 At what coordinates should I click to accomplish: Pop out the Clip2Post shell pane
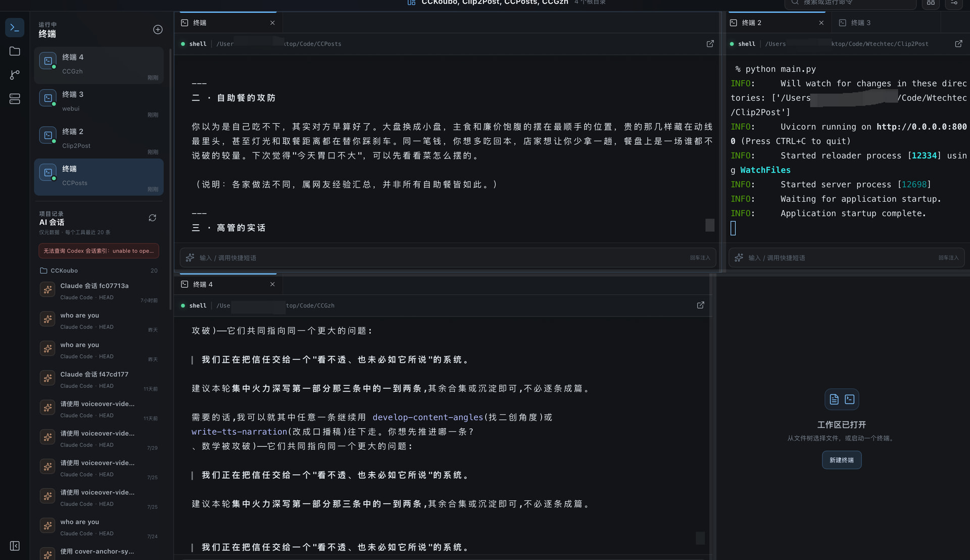coord(958,44)
